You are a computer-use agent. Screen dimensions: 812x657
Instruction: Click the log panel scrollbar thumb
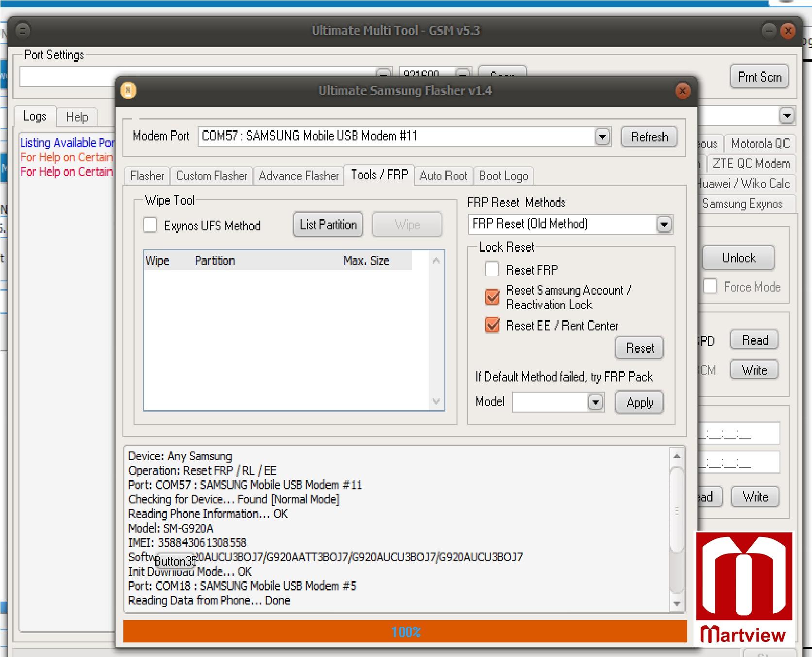tap(677, 510)
